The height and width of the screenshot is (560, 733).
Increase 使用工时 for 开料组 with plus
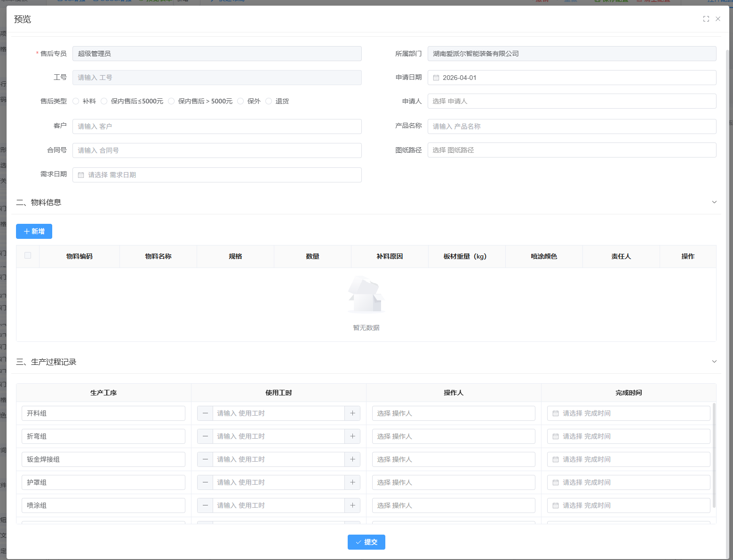(x=352, y=413)
